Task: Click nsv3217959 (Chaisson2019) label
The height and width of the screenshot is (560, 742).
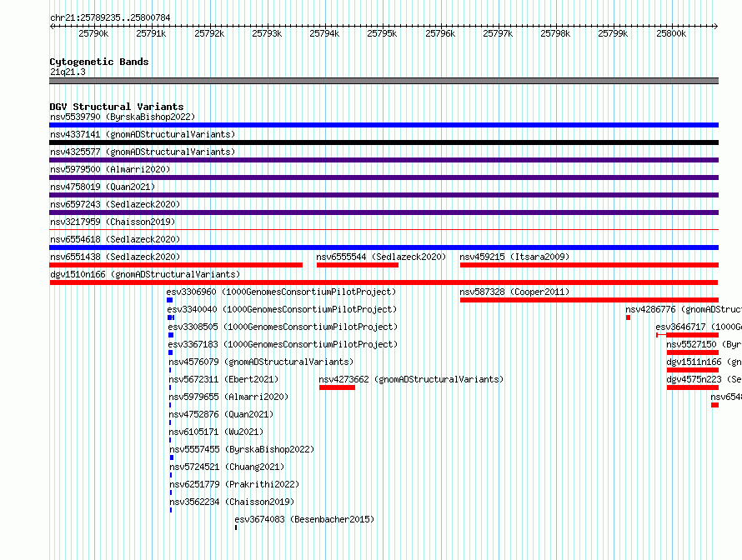Action: 113,222
